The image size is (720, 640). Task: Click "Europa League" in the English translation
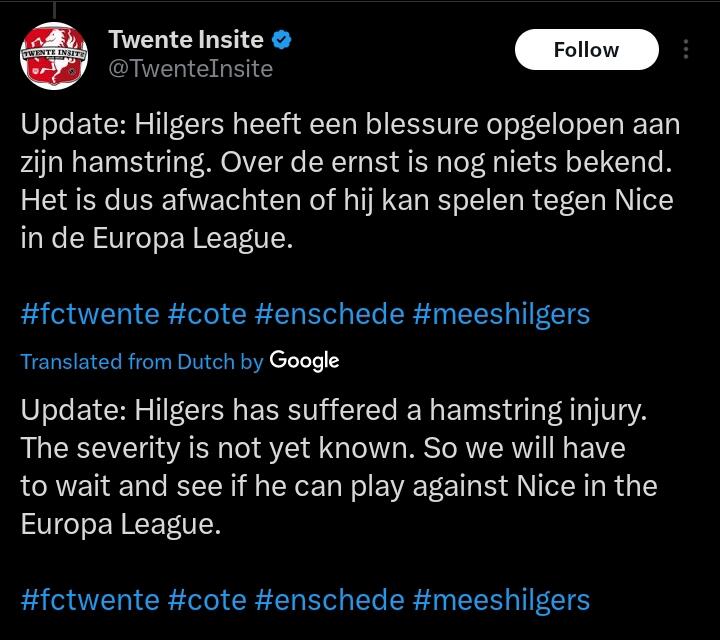[x=118, y=524]
